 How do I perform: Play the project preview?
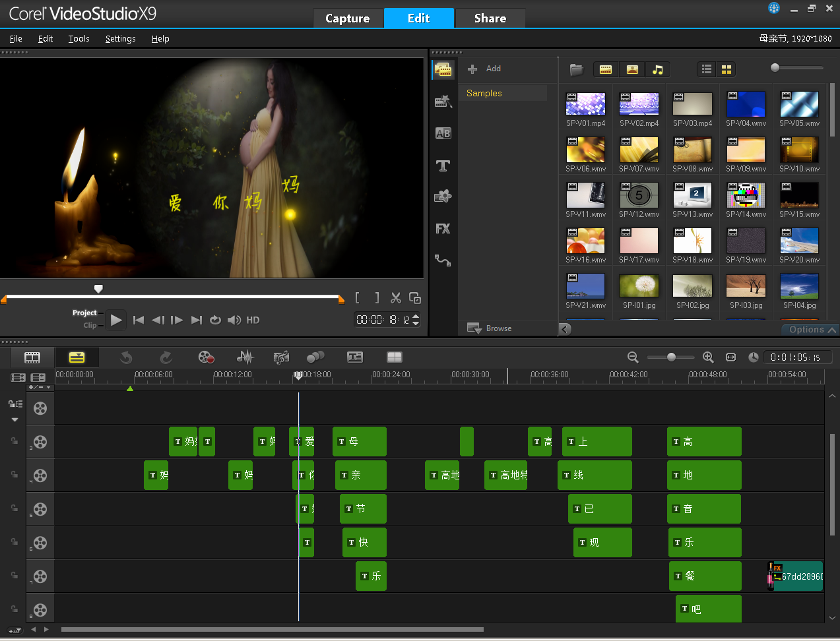tap(116, 320)
